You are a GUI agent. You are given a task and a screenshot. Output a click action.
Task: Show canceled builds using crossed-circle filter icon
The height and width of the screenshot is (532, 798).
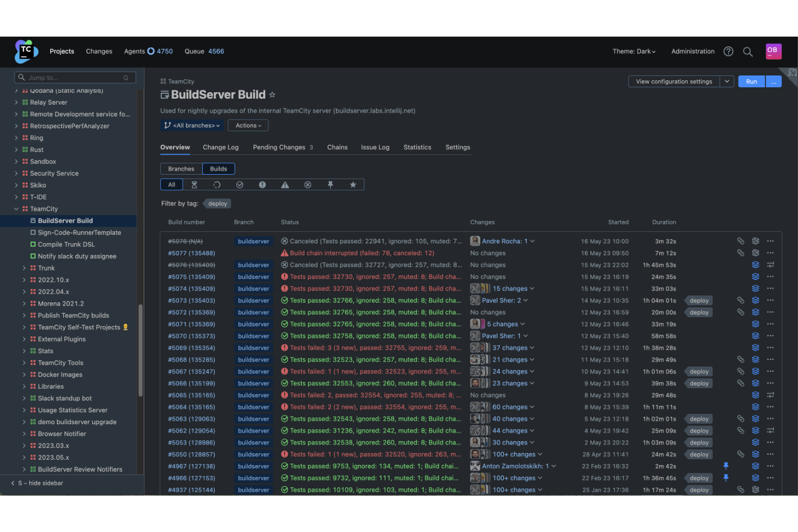click(x=307, y=184)
